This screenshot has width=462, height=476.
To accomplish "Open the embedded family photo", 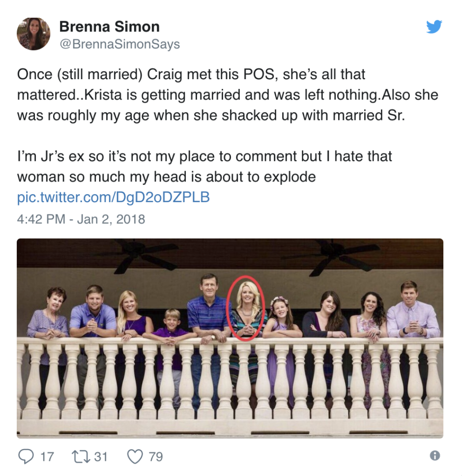I will 230,338.
